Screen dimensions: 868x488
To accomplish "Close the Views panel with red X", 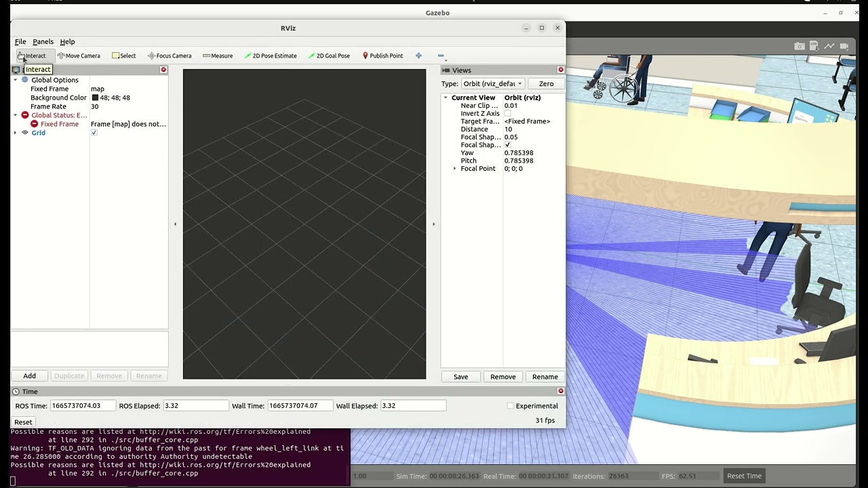I will (561, 70).
